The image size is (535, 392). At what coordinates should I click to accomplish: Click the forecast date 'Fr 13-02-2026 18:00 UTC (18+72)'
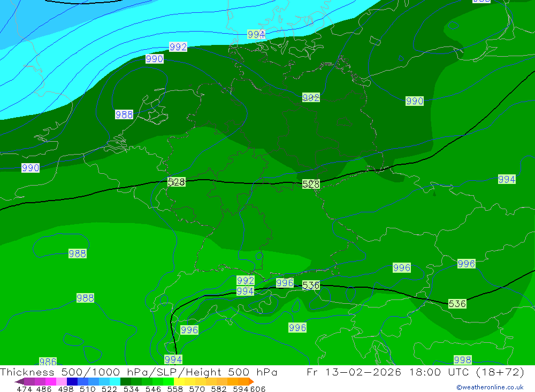pos(415,372)
